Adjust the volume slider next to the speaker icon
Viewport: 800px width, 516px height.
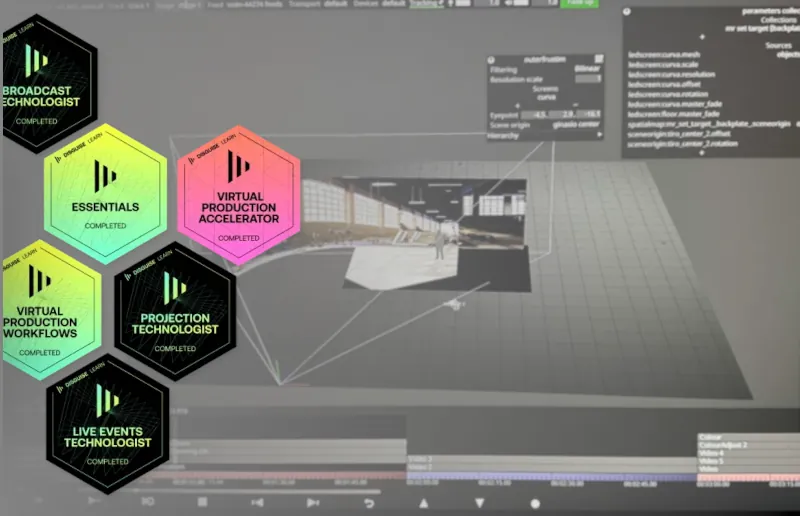[x=521, y=3]
